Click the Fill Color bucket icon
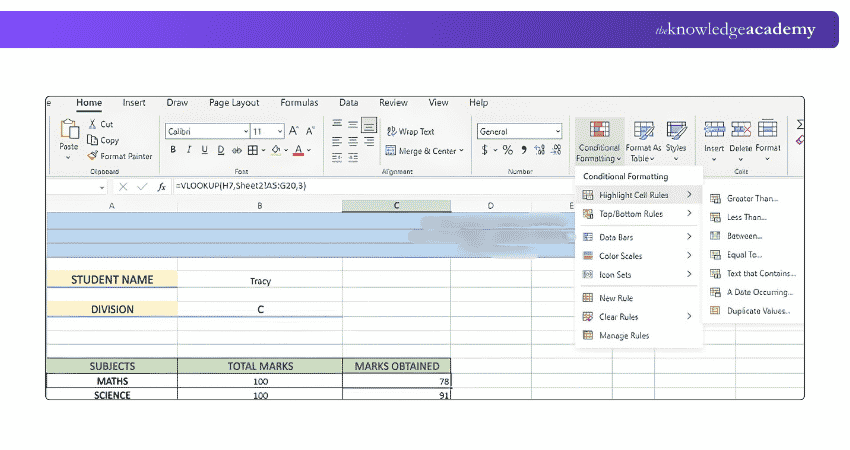 (276, 150)
